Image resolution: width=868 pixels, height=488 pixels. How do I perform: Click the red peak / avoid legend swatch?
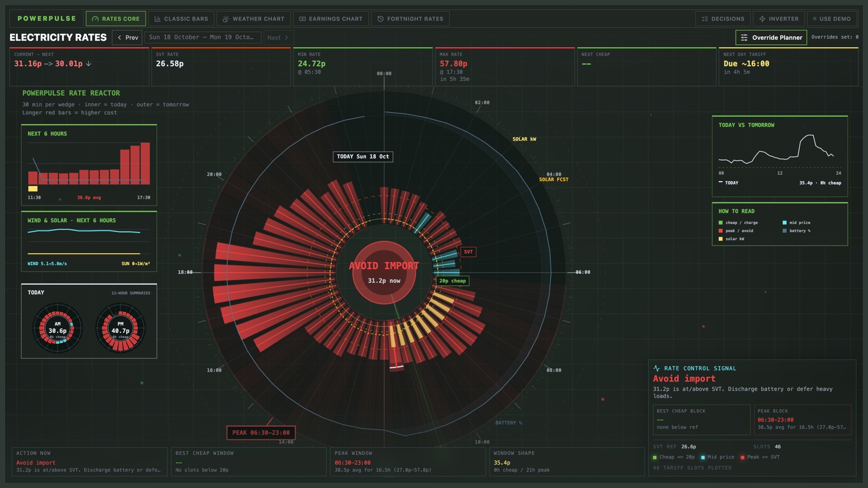[x=720, y=230]
